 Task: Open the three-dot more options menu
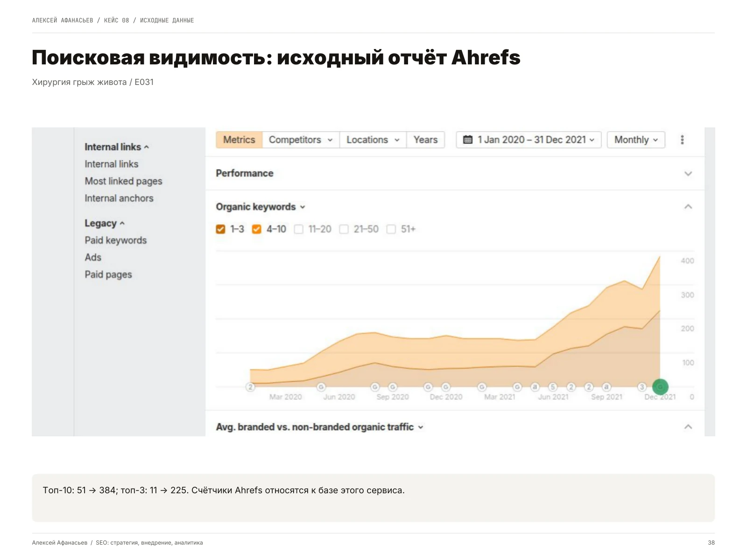[x=682, y=140]
